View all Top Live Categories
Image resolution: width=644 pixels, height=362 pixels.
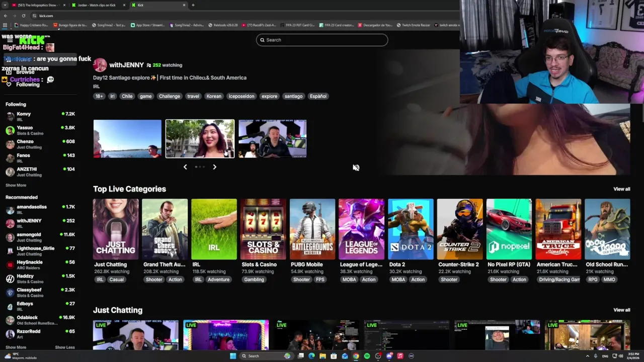pos(621,189)
